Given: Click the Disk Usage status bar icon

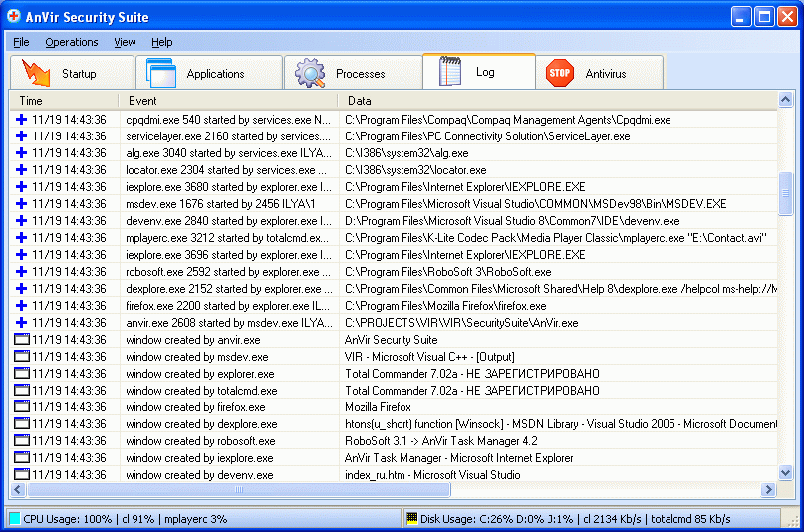Looking at the screenshot, I should point(411,519).
